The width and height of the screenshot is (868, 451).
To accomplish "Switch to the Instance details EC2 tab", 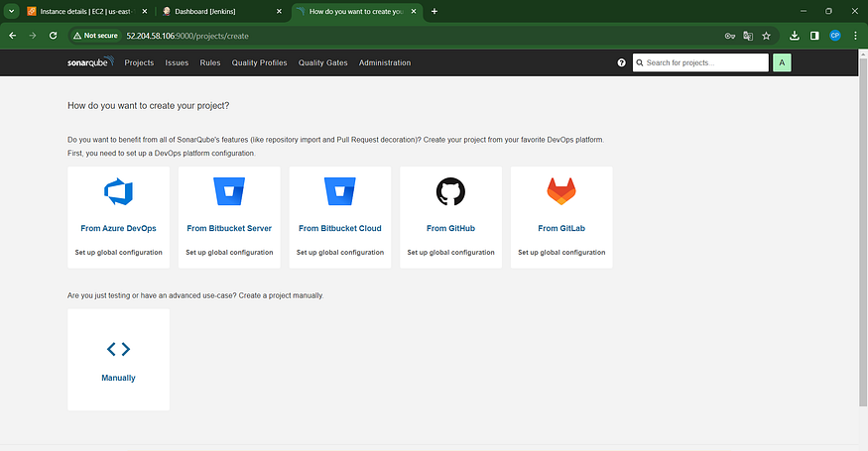I will point(85,11).
